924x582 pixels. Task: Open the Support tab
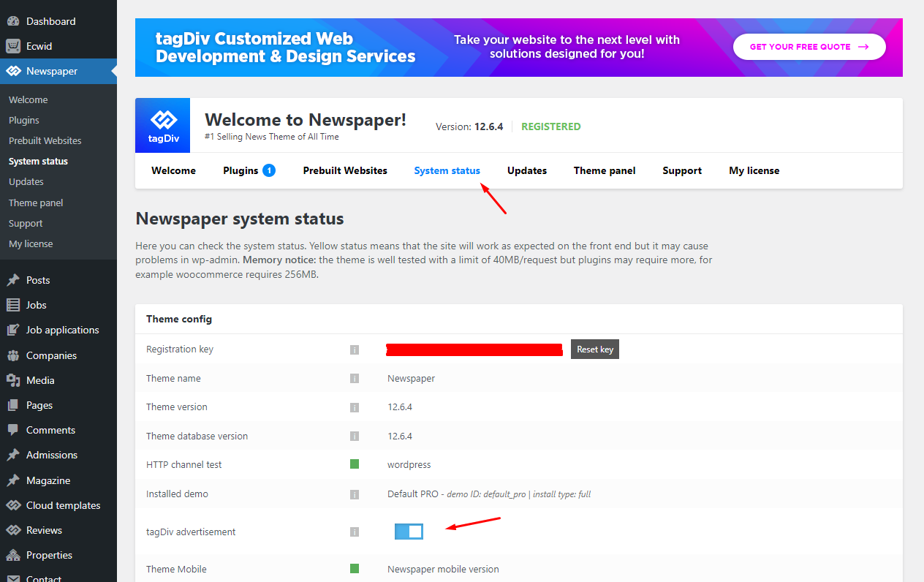(682, 170)
